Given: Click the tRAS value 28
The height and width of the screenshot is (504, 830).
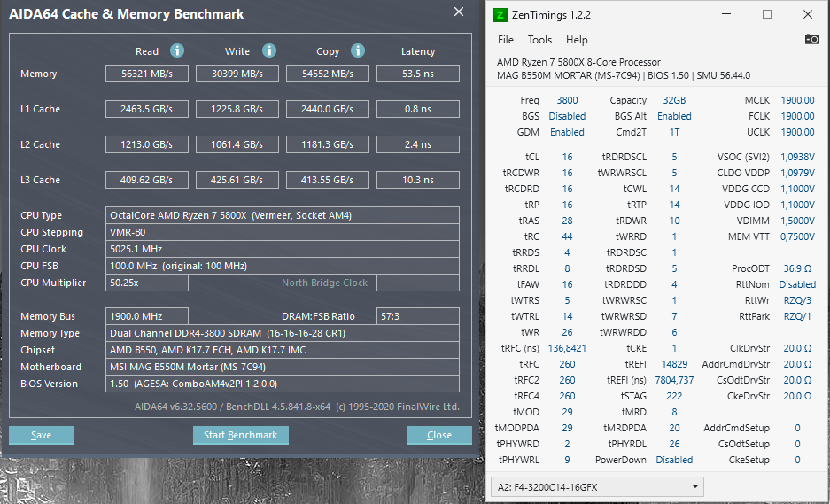Looking at the screenshot, I should (x=567, y=221).
